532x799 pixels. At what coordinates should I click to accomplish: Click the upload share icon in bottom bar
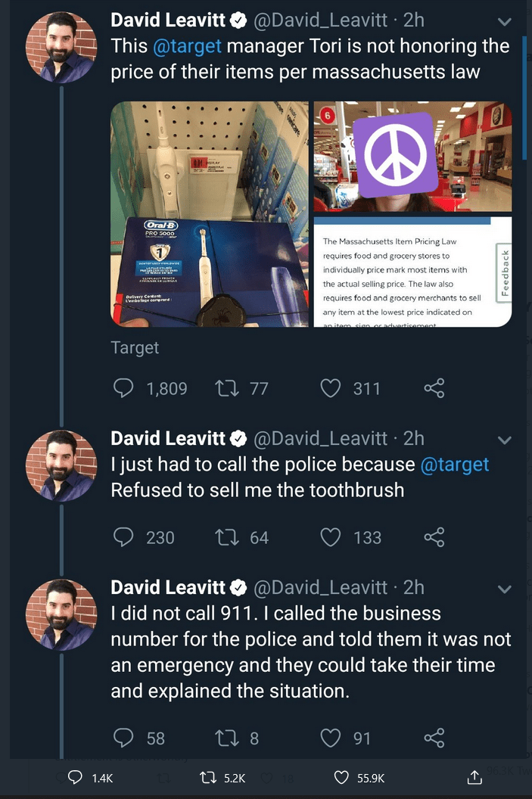pos(474,777)
